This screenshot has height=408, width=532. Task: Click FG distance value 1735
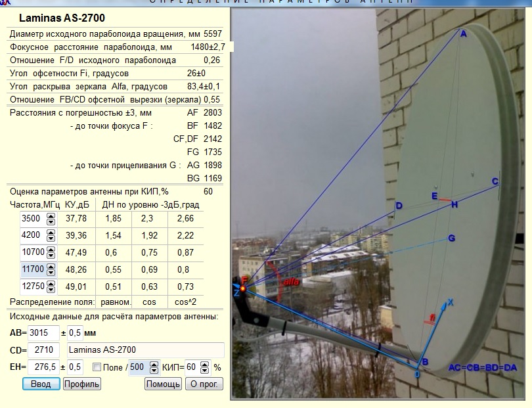pos(213,152)
